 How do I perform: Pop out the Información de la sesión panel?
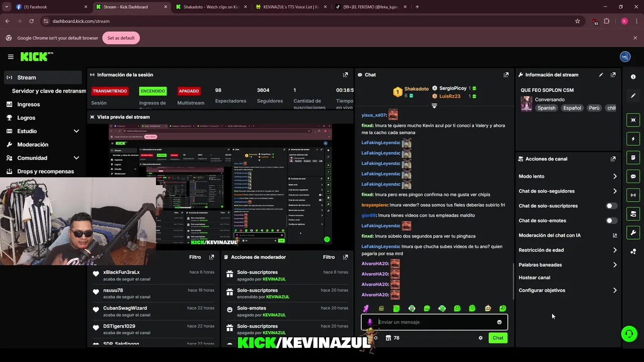[345, 74]
